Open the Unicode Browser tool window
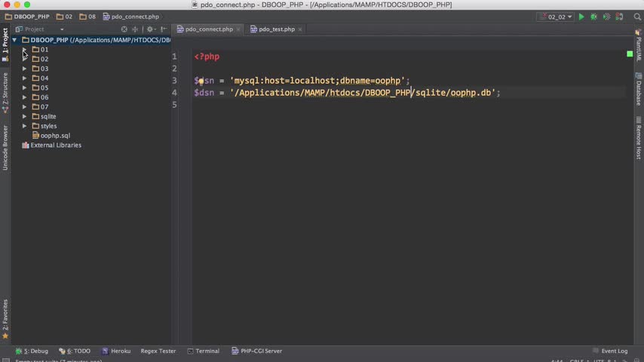Screen dimensions: 644x362 click(5, 148)
